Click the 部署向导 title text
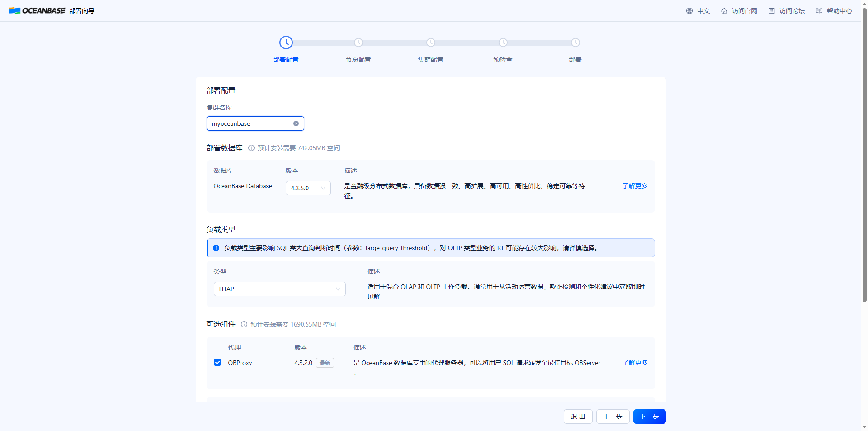The height and width of the screenshot is (431, 868). [x=82, y=11]
